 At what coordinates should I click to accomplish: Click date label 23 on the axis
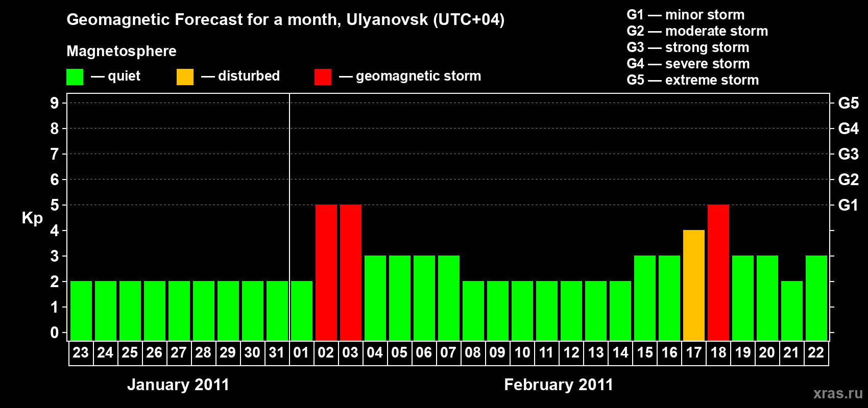click(81, 352)
